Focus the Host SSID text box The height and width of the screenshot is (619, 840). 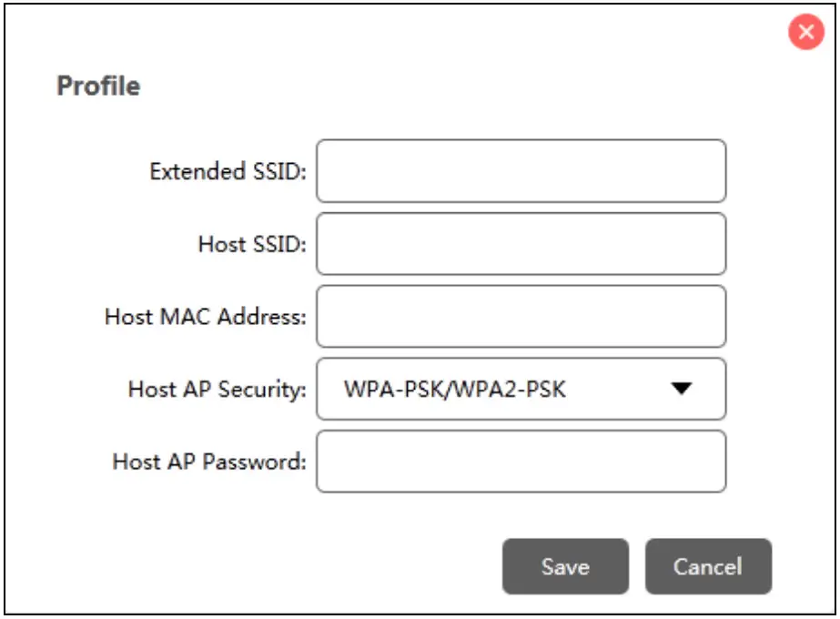click(521, 244)
